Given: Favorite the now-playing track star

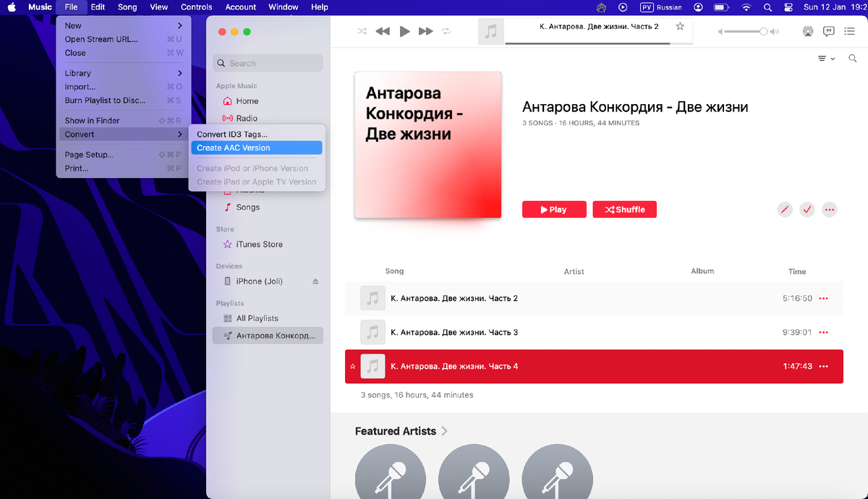Looking at the screenshot, I should [x=680, y=26].
